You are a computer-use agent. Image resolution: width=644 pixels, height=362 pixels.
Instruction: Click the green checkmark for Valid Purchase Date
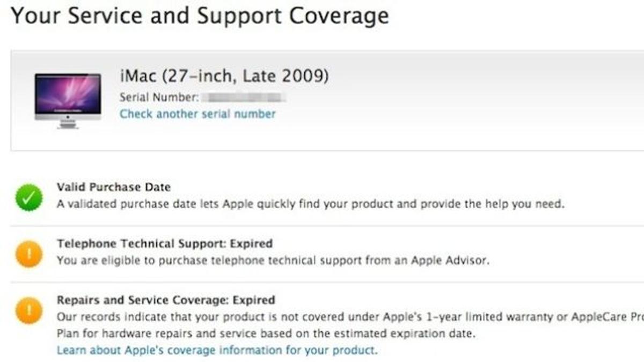pos(29,198)
